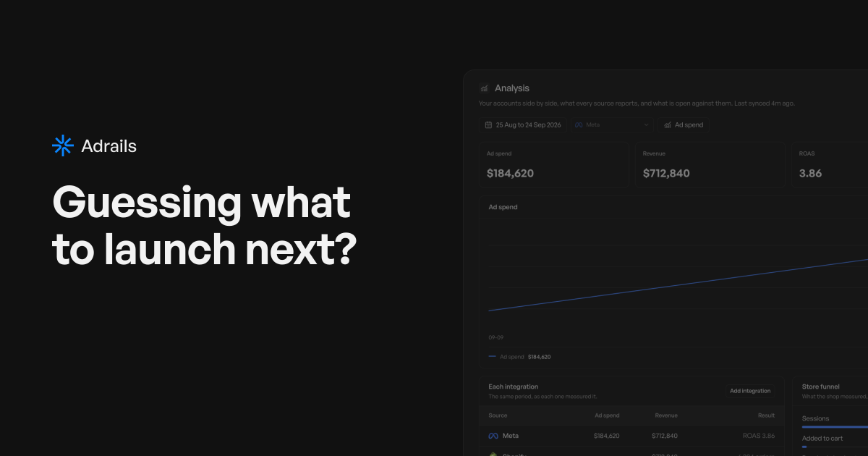Click the chart icon beside the Analysis title

coord(484,88)
